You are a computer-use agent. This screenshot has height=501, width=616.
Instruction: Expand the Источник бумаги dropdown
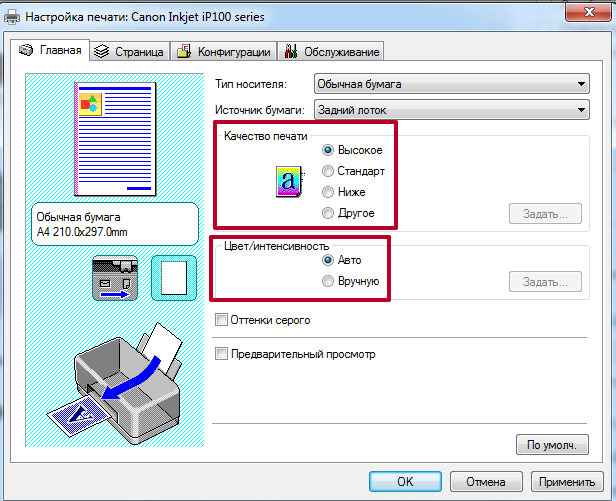pyautogui.click(x=450, y=110)
